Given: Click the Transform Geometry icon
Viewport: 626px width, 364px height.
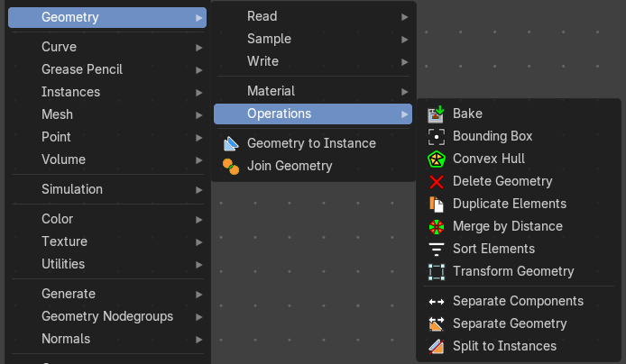Looking at the screenshot, I should coord(436,272).
